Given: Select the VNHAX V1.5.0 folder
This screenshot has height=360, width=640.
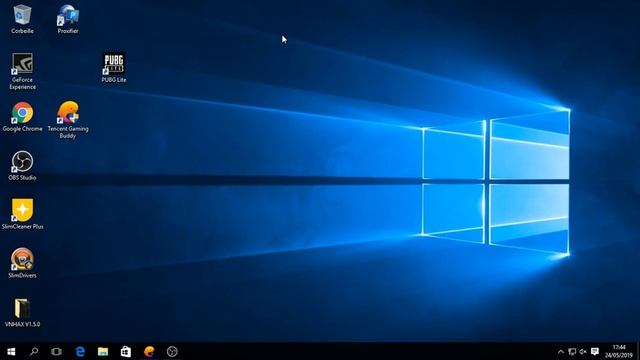Looking at the screenshot, I should (x=22, y=313).
